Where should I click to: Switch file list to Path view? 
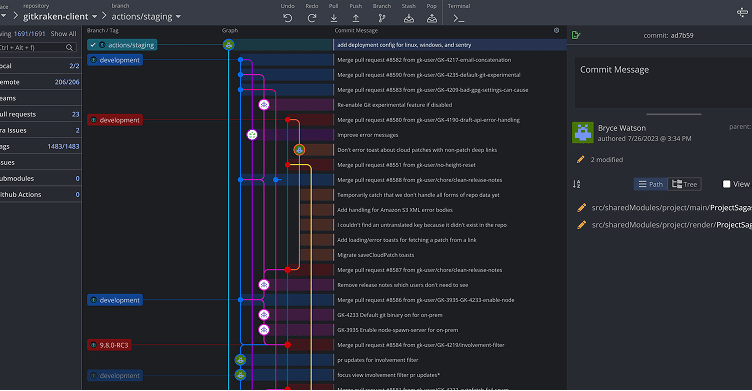650,184
